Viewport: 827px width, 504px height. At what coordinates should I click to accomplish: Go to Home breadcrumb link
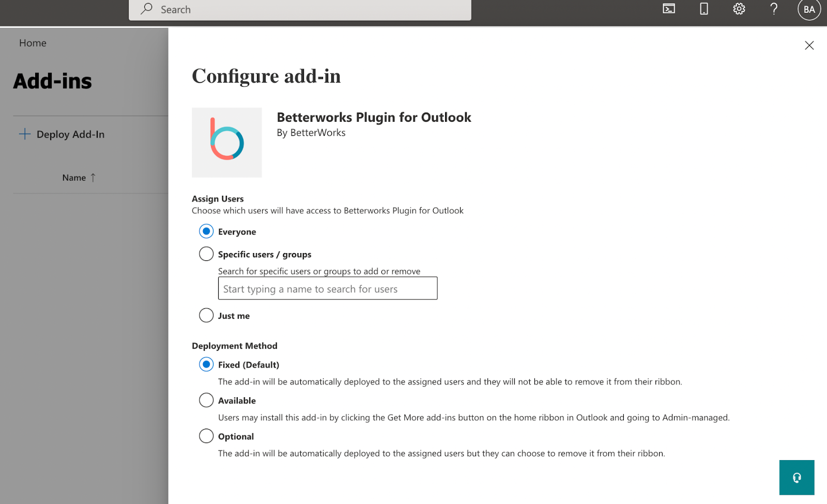click(33, 43)
